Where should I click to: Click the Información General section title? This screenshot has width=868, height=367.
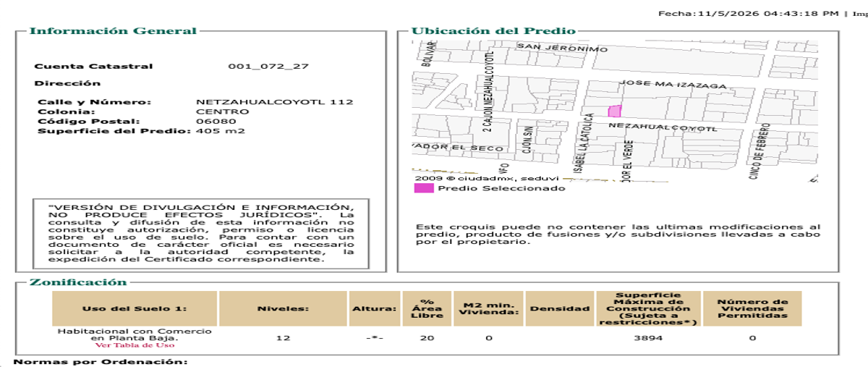(113, 30)
